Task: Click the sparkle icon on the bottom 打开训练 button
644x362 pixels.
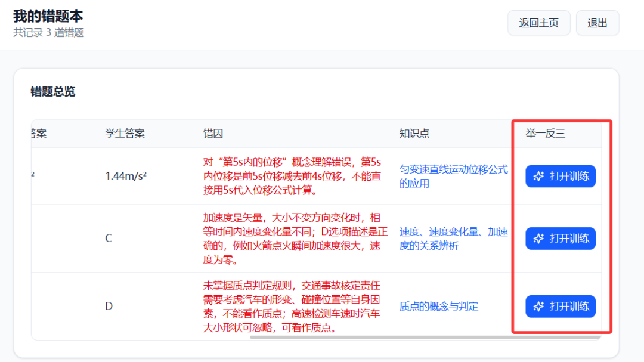Action: coord(538,306)
